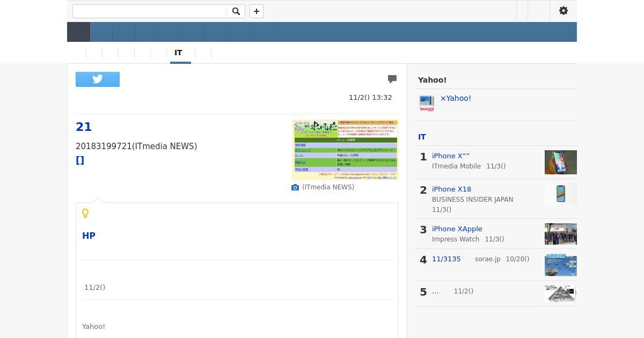Click the plus button beside search
Screen dimensions: 644x338
coord(257,11)
